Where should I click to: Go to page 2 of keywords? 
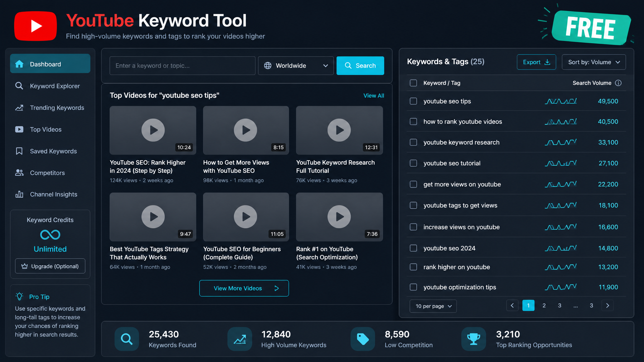point(544,305)
